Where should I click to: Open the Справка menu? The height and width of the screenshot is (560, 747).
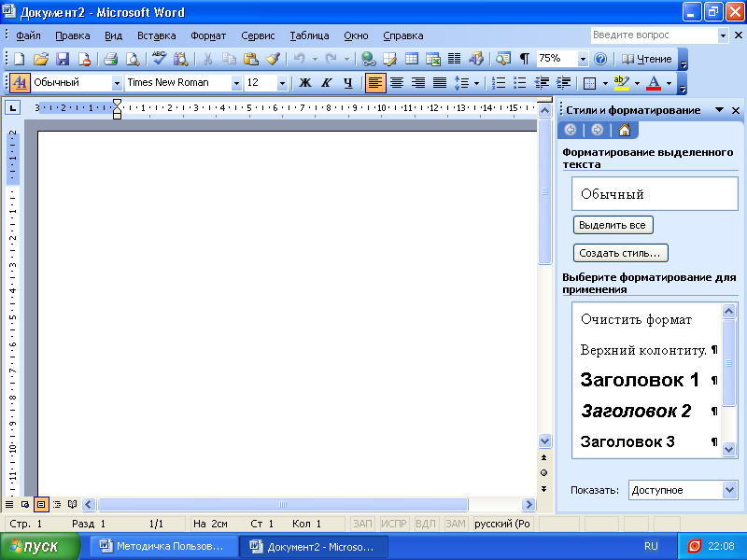[403, 35]
